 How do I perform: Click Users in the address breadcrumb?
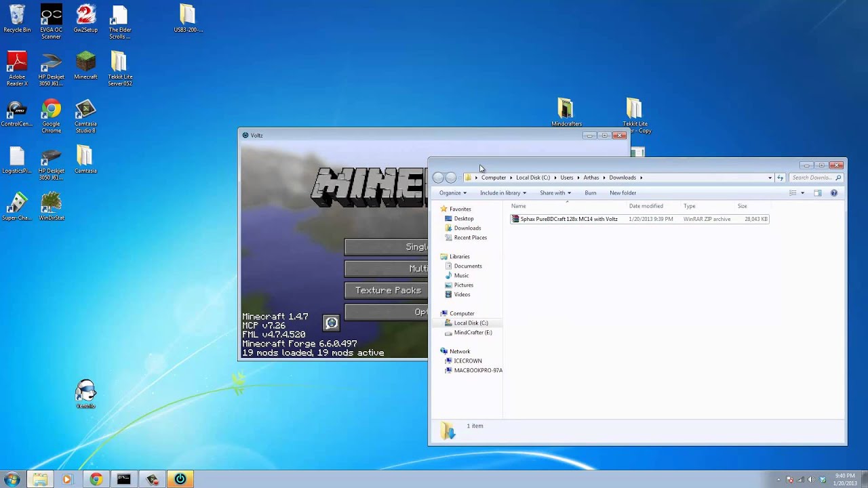point(566,178)
